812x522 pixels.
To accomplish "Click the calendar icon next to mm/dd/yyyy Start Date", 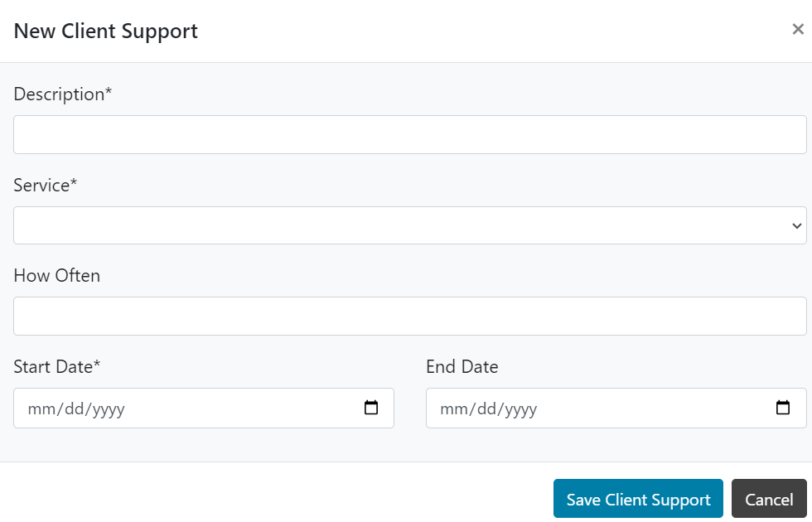I will pos(372,408).
